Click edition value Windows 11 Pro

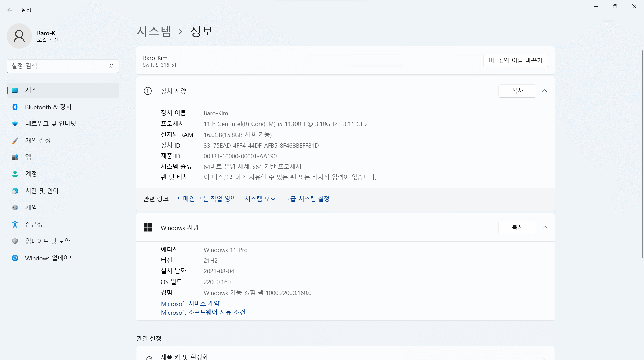click(225, 250)
